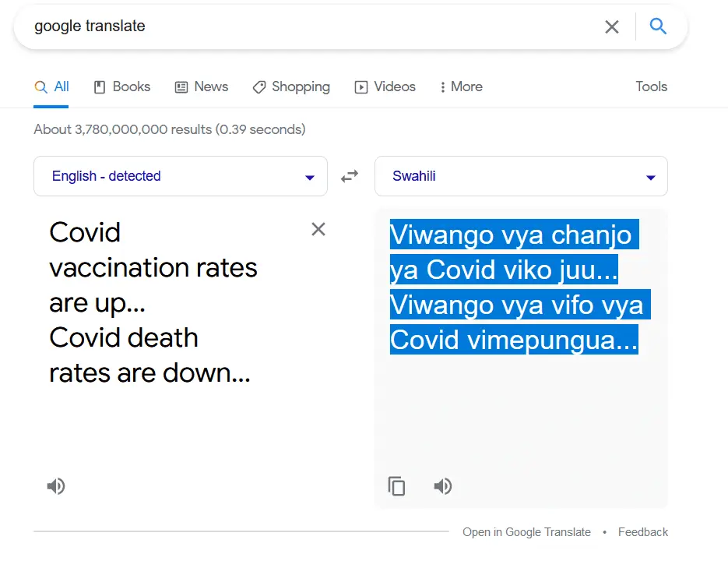The image size is (728, 568).
Task: Clear the search box with X
Action: (x=612, y=27)
